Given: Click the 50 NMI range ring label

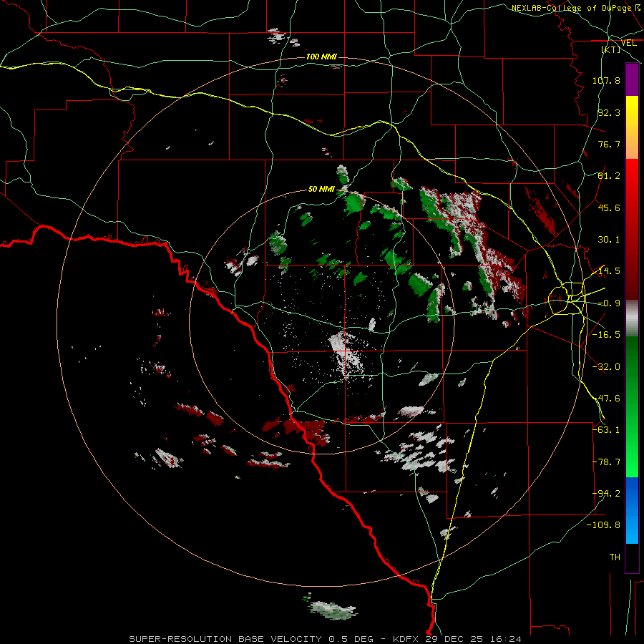Looking at the screenshot, I should pos(321,189).
